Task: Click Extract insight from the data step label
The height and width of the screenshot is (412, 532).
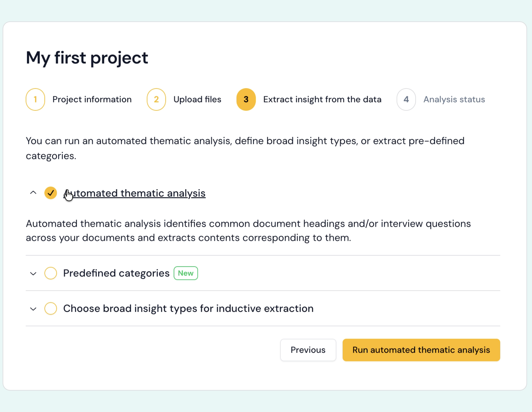Action: pyautogui.click(x=322, y=99)
